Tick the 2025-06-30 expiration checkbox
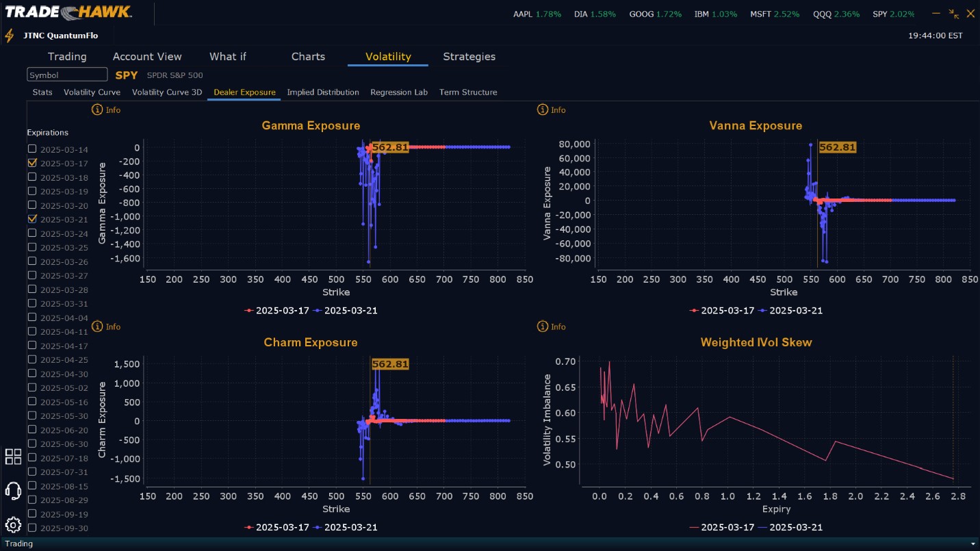 (x=32, y=444)
